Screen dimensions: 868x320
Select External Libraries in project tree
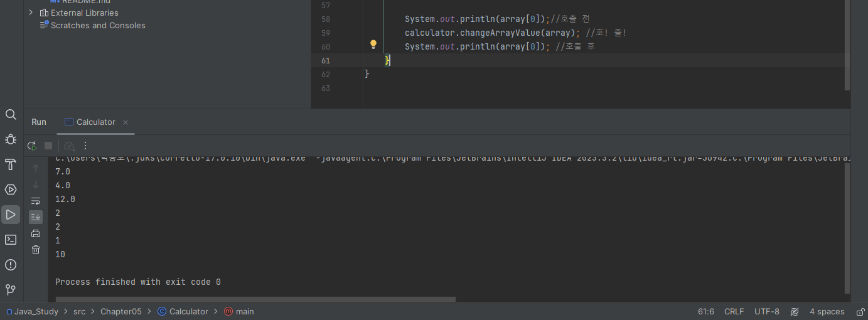click(x=84, y=13)
